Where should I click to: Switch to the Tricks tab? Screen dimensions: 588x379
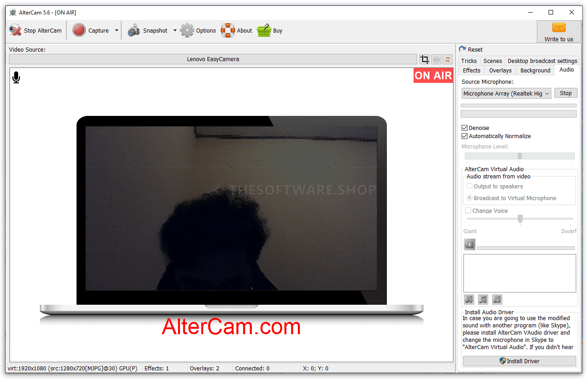coord(469,61)
